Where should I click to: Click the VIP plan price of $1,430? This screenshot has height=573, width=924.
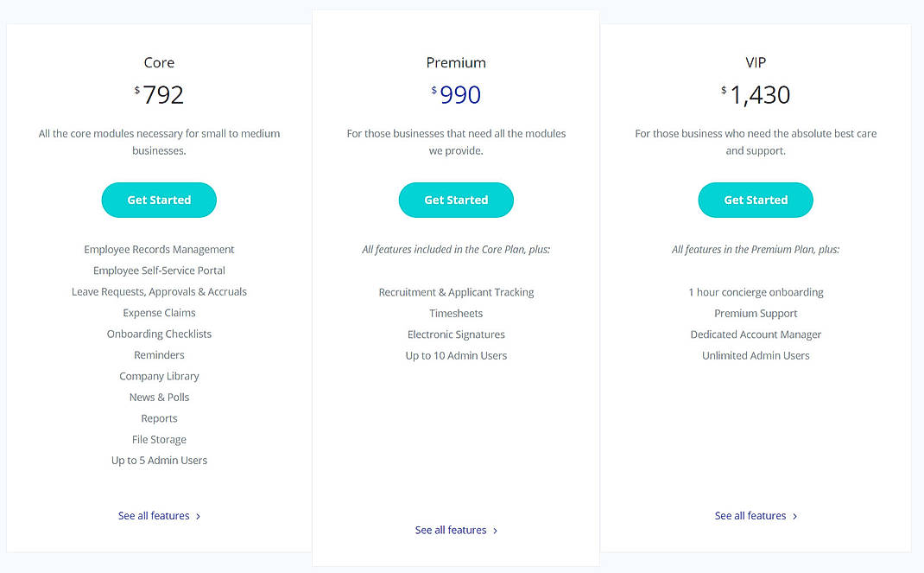(756, 94)
